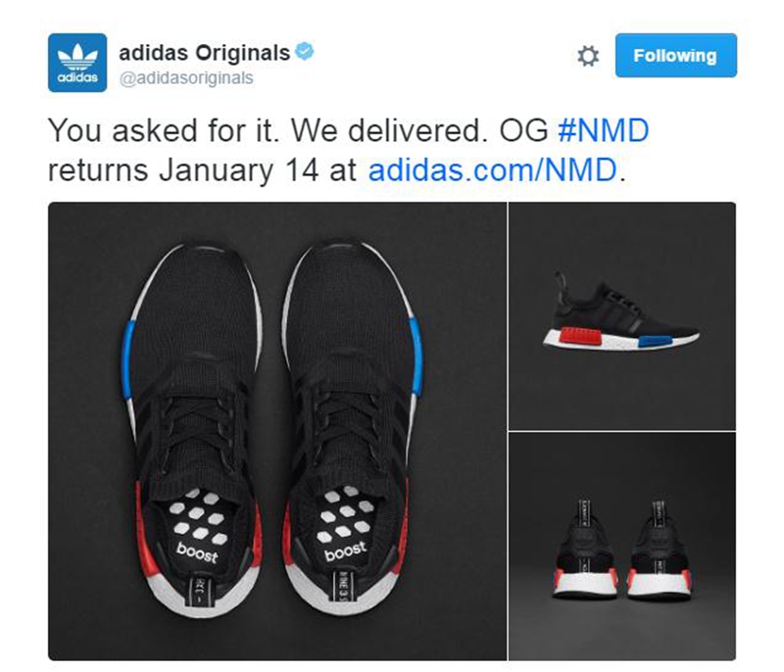Screen dimensions: 784x672
Task: Click the "returns January 14" tweet text
Action: point(183,170)
